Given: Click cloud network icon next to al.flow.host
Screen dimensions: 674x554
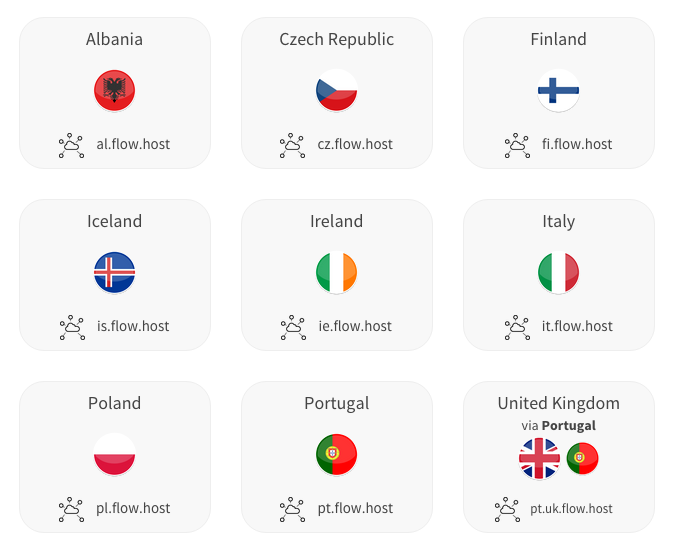Looking at the screenshot, I should click(x=71, y=145).
